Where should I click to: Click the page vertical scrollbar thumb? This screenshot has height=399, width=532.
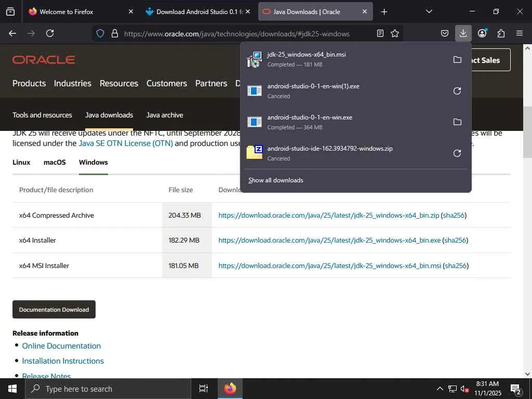click(x=527, y=132)
